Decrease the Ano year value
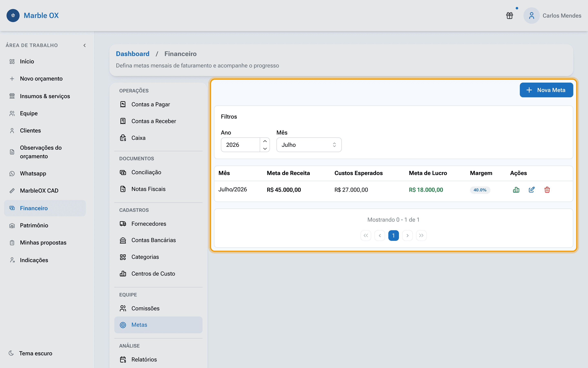The width and height of the screenshot is (588, 368). tap(265, 148)
